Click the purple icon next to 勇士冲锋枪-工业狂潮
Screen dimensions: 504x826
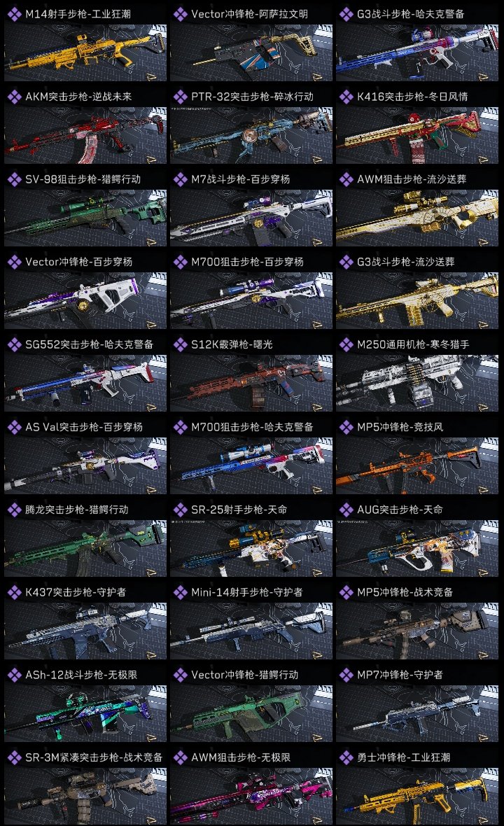tap(346, 757)
